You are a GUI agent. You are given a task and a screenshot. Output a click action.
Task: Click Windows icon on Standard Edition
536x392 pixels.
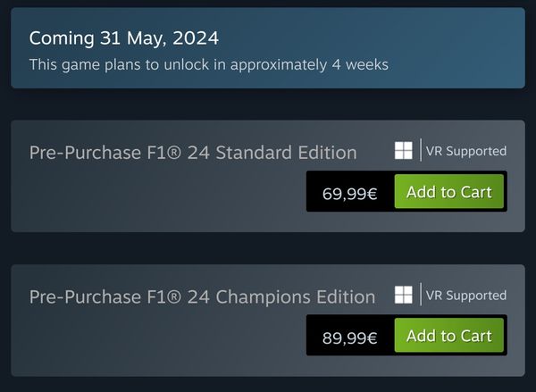click(404, 150)
